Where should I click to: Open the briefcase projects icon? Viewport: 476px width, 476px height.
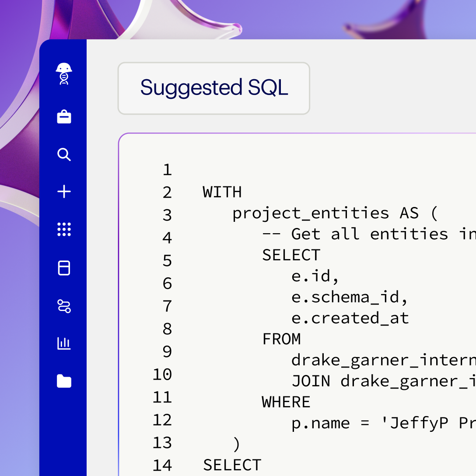click(x=64, y=117)
